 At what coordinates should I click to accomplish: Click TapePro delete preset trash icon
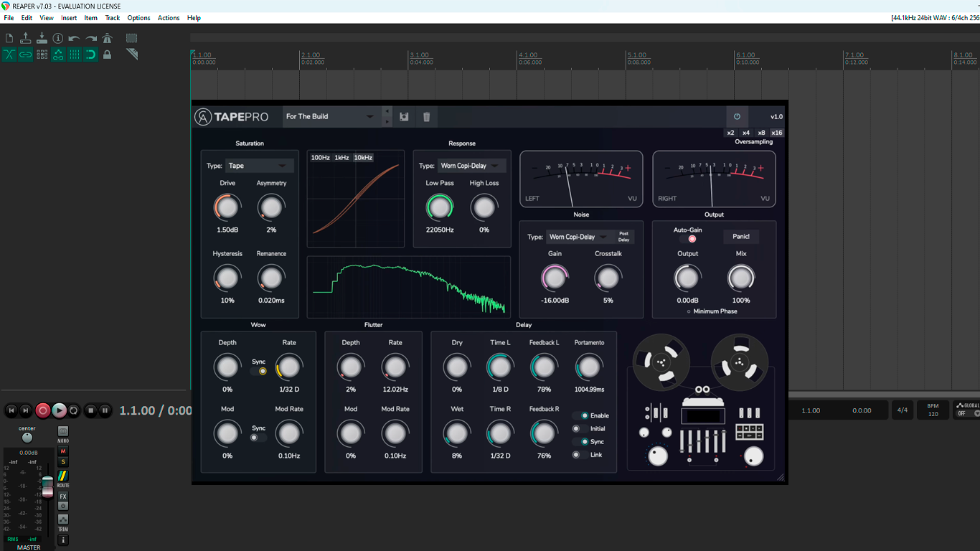tap(426, 116)
